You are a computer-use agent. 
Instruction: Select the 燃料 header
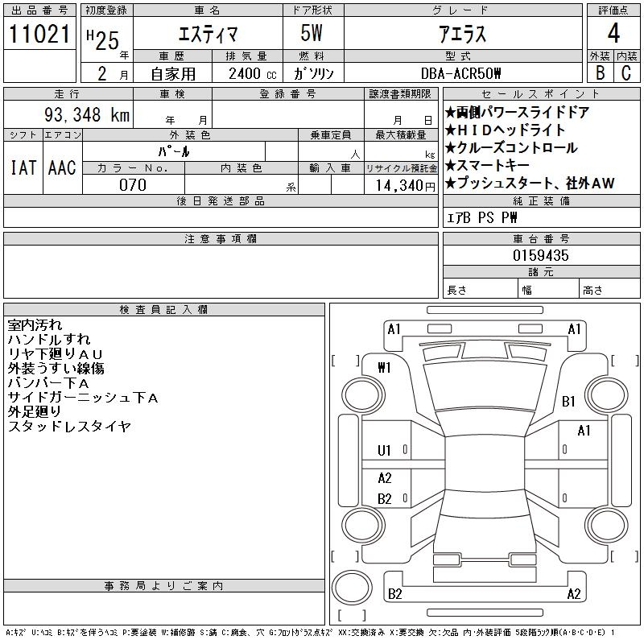click(313, 56)
